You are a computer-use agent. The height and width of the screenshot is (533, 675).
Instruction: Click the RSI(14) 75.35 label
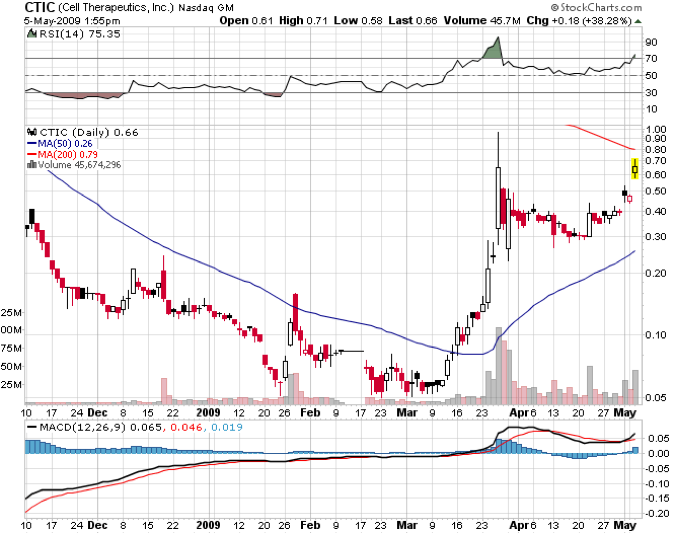[x=80, y=34]
